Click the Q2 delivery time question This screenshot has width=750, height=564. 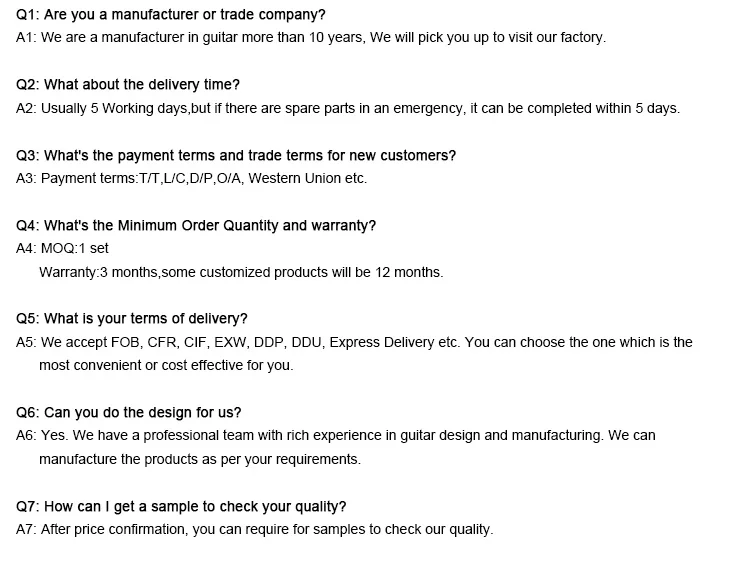pyautogui.click(x=128, y=85)
